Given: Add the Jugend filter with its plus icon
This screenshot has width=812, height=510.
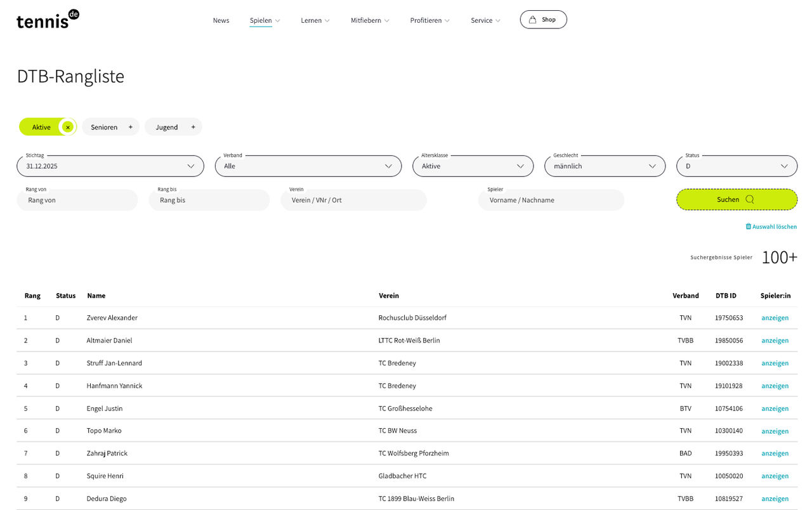Looking at the screenshot, I should tap(193, 127).
